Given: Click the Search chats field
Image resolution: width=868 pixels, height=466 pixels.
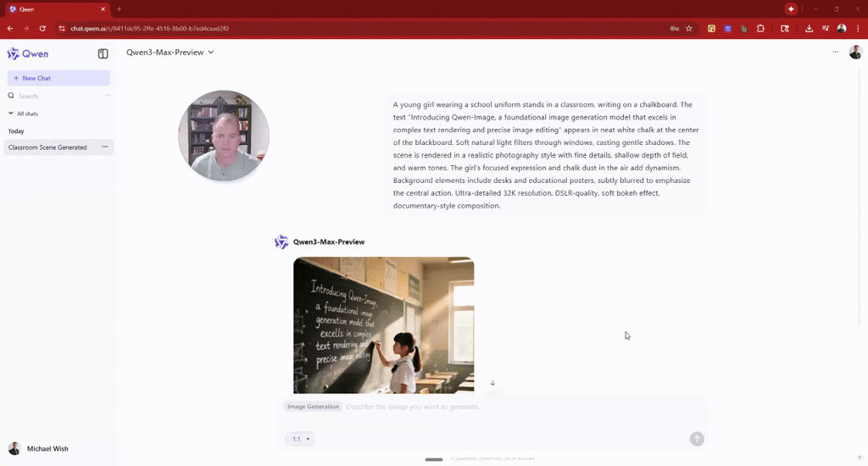Looking at the screenshot, I should coord(55,96).
